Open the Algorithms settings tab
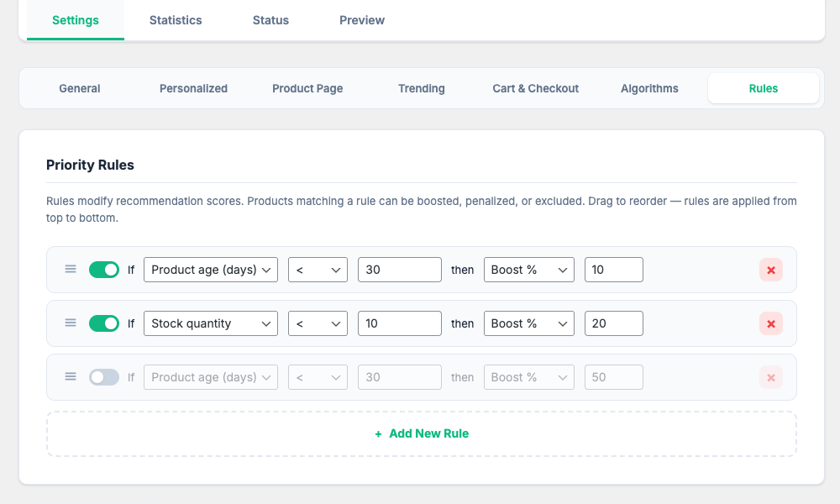This screenshot has height=504, width=840. click(x=649, y=88)
